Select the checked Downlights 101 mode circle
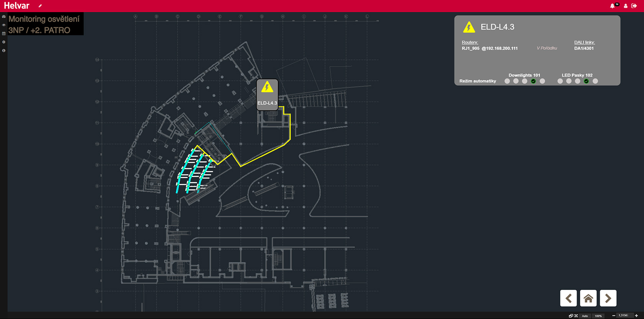Viewport: 644px width, 319px height. (533, 81)
